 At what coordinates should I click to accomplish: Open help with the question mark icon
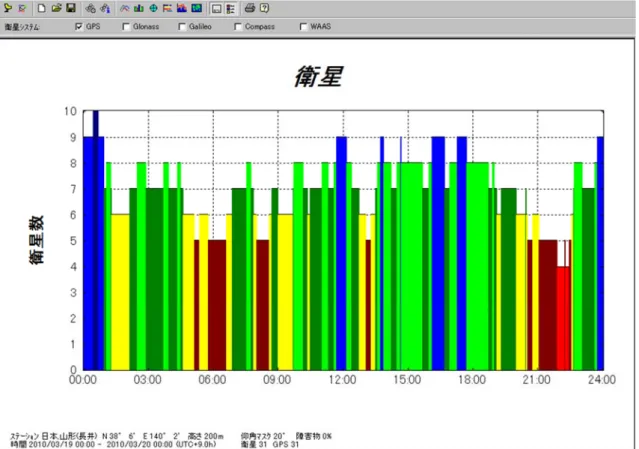pyautogui.click(x=264, y=8)
